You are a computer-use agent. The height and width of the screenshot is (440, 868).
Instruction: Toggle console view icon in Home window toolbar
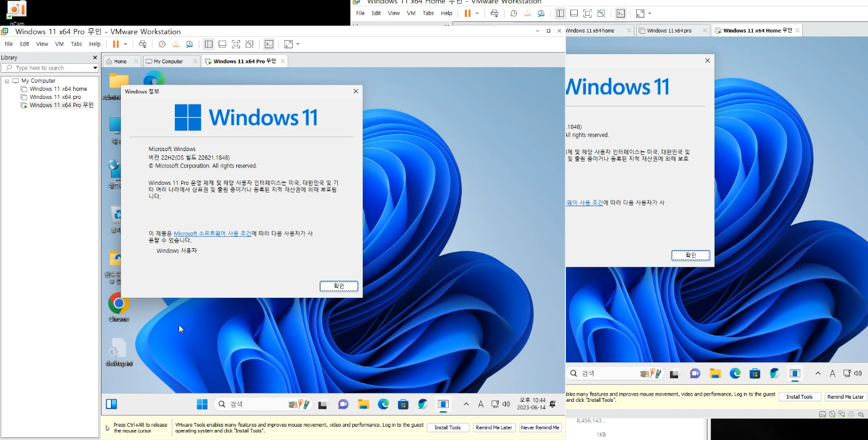pyautogui.click(x=620, y=13)
